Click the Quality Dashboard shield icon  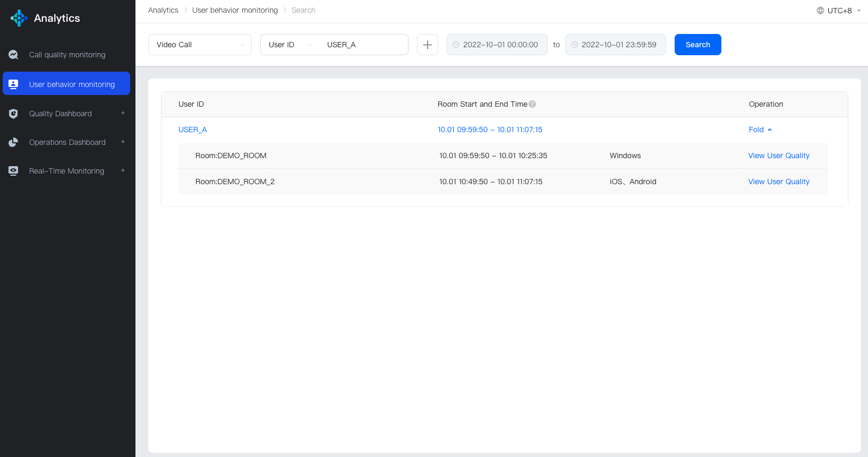(x=13, y=114)
